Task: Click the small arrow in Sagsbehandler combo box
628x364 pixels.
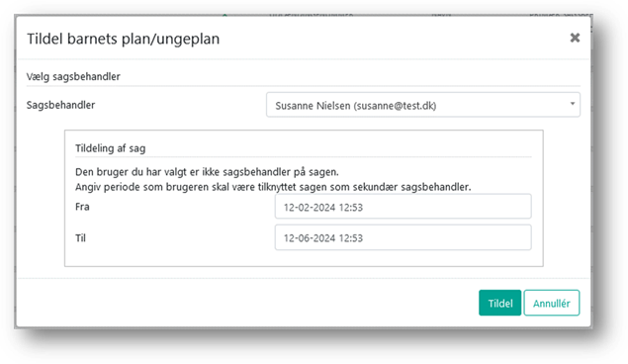Action: pyautogui.click(x=573, y=104)
